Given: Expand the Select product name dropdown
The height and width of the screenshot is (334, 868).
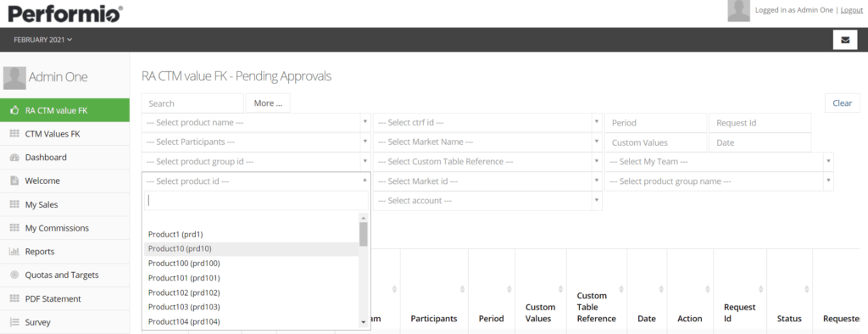Looking at the screenshot, I should click(256, 122).
